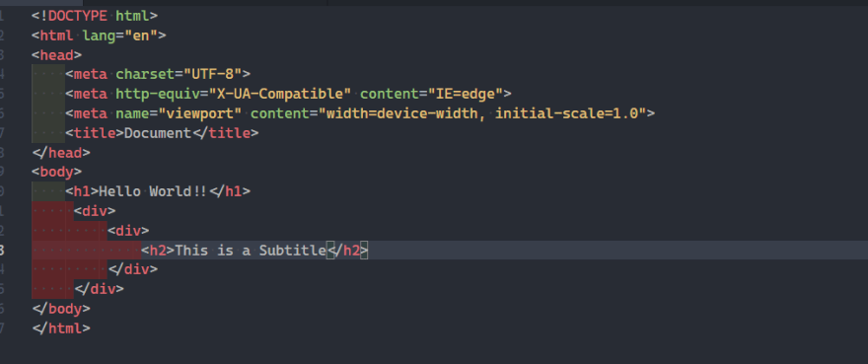The image size is (868, 364).
Task: Click the closing /h2 tag
Action: (347, 251)
